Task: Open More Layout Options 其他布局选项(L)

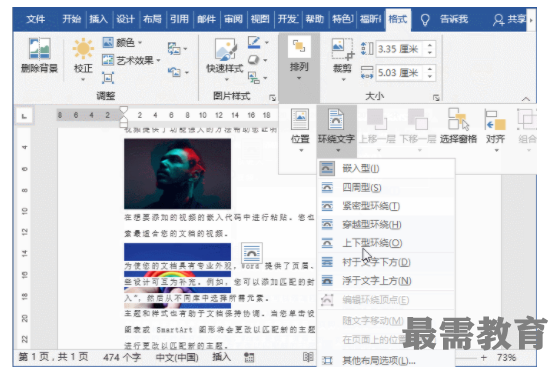Action: point(386,361)
